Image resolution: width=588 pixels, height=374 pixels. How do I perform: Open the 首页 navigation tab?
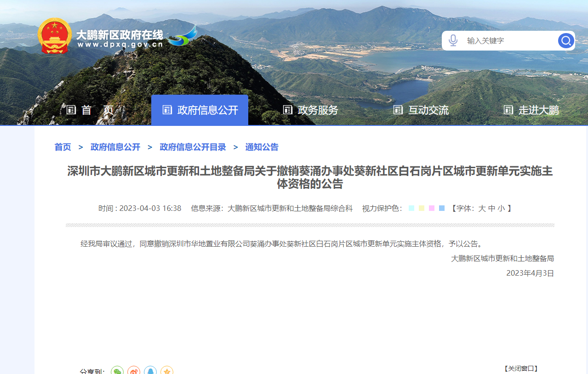tap(90, 110)
